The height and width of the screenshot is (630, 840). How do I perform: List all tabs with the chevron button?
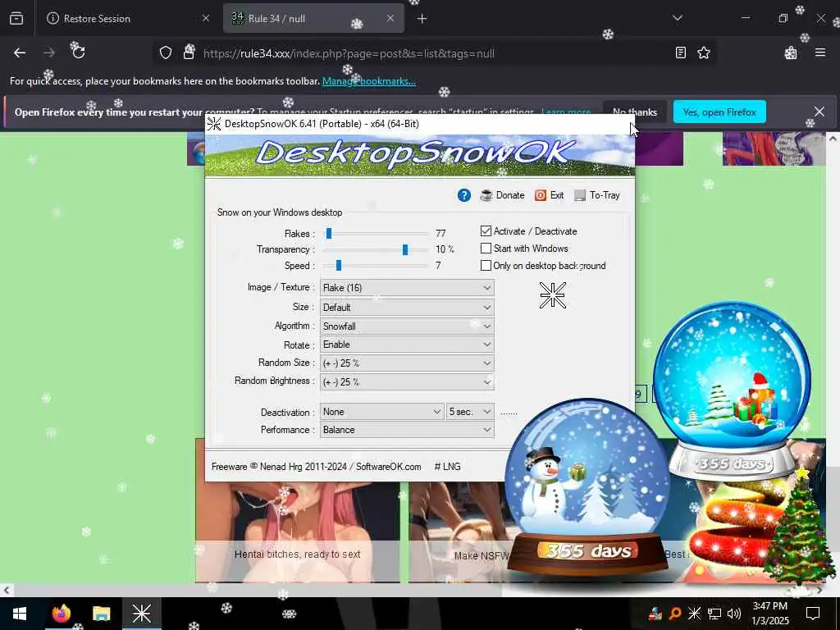point(677,19)
